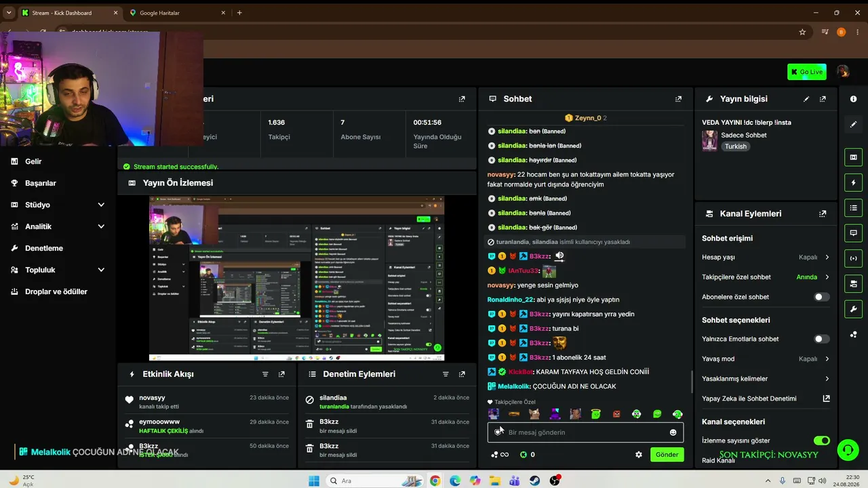Open profile avatar next to Go Live
Image resolution: width=868 pixels, height=488 pixels.
[843, 72]
